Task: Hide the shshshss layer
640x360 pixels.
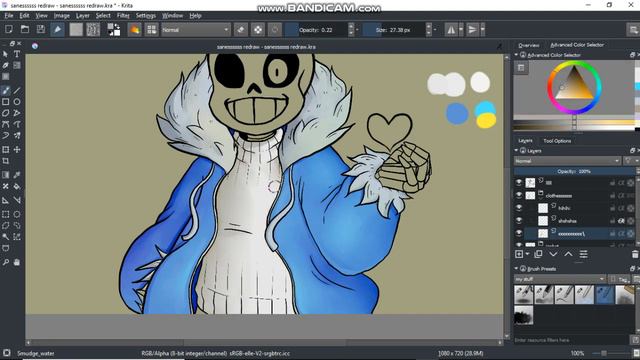Action: [x=519, y=221]
